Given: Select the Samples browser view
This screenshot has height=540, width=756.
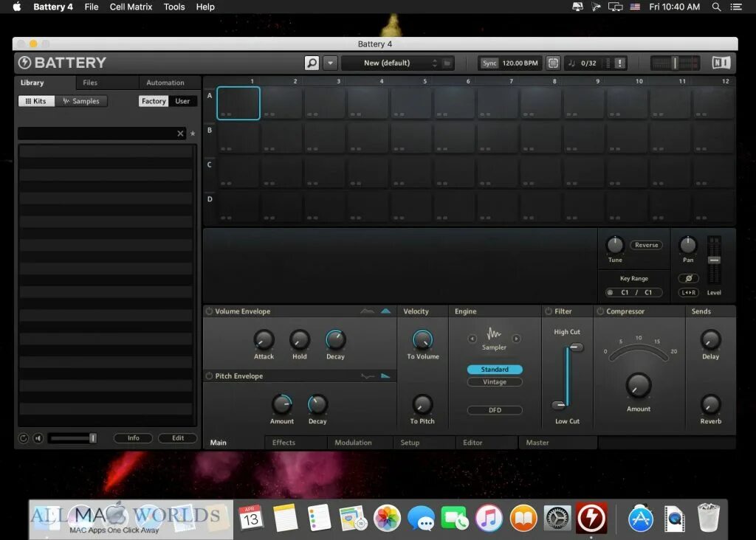Looking at the screenshot, I should point(81,101).
